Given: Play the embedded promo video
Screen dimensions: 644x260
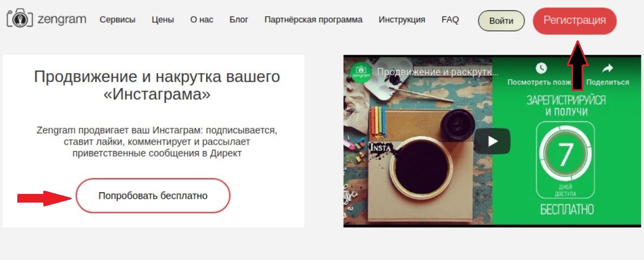Looking at the screenshot, I should coord(492,141).
